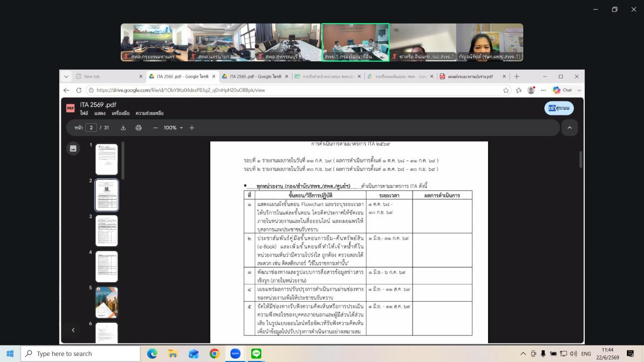Select page 3 thumbnail in sidebar

click(107, 231)
